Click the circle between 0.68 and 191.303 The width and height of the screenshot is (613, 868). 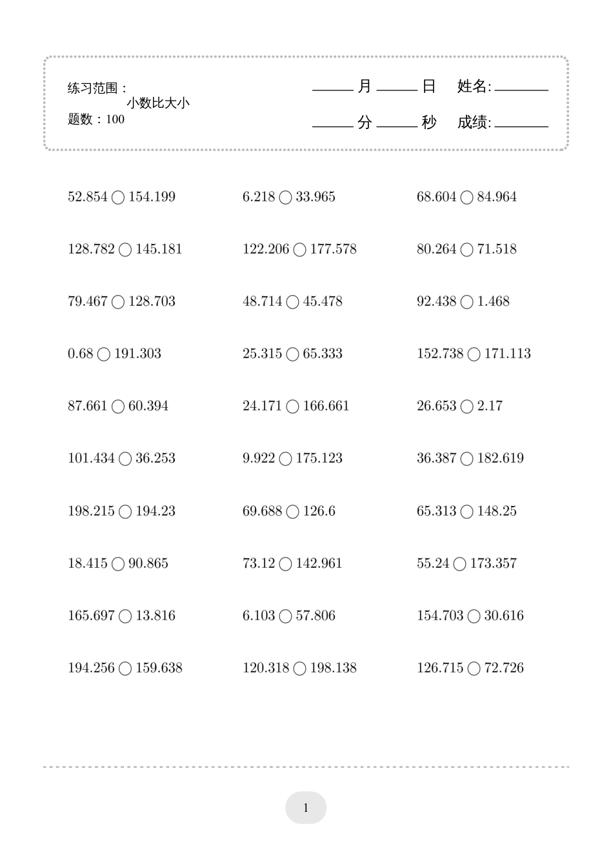104,354
